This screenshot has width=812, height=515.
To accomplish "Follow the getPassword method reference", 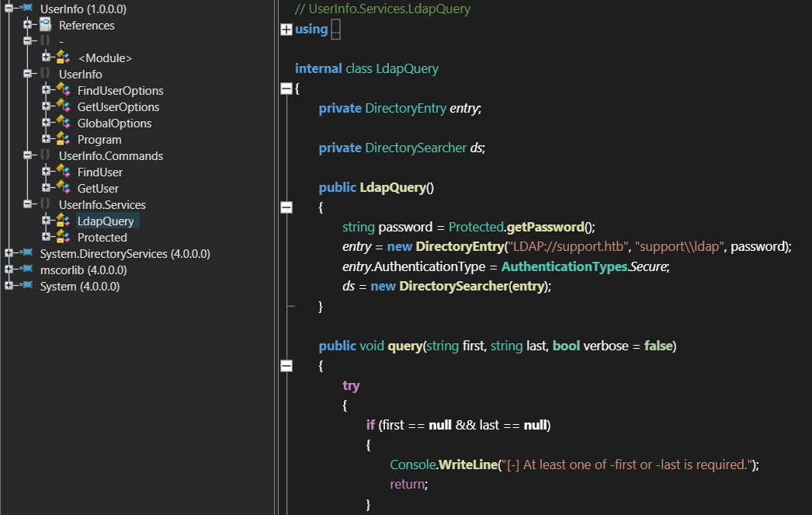I will pos(545,227).
